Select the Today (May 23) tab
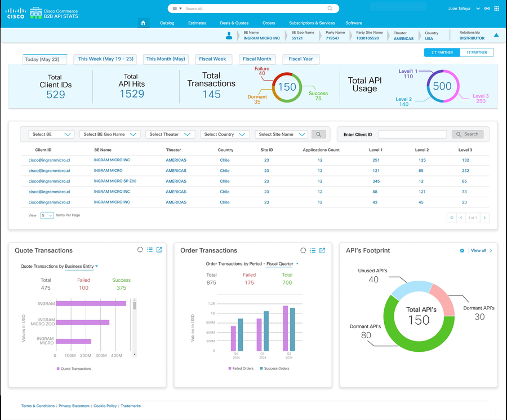Image resolution: width=507 pixels, height=420 pixels. 45,59
